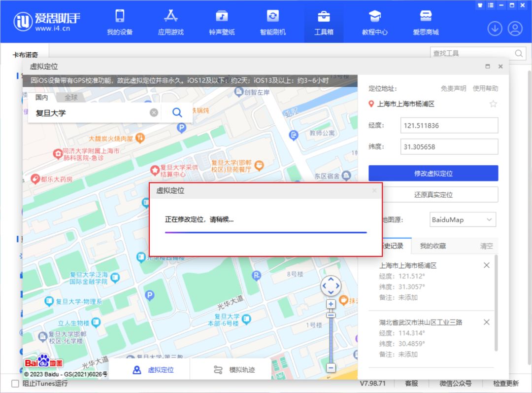This screenshot has height=393, width=532.
Task: Click the 经度 longitude input field
Action: tap(449, 125)
